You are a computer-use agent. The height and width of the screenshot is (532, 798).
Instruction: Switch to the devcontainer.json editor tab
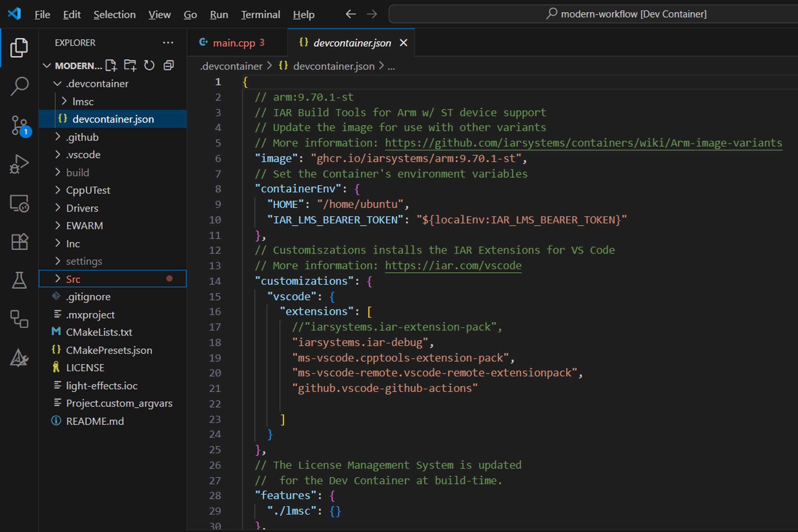pyautogui.click(x=351, y=43)
